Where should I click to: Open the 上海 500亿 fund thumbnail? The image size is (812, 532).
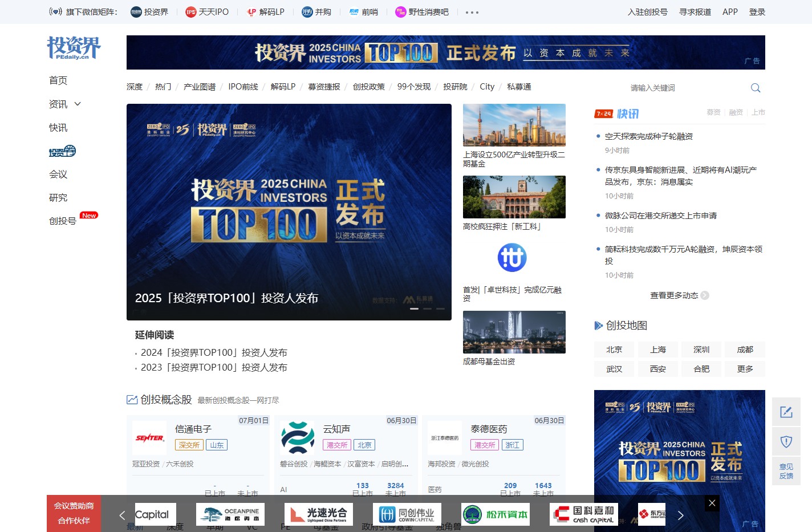[514, 125]
